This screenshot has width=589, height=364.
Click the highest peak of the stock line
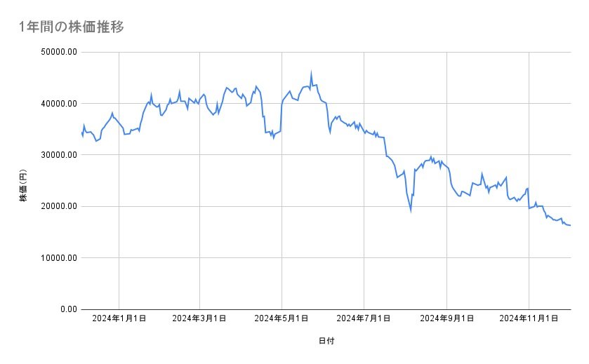pyautogui.click(x=311, y=73)
